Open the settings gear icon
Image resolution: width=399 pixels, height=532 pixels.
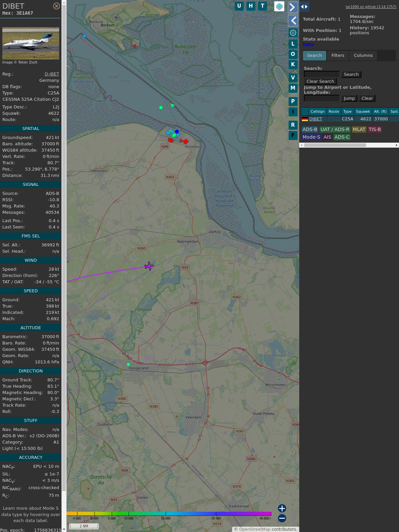click(293, 33)
